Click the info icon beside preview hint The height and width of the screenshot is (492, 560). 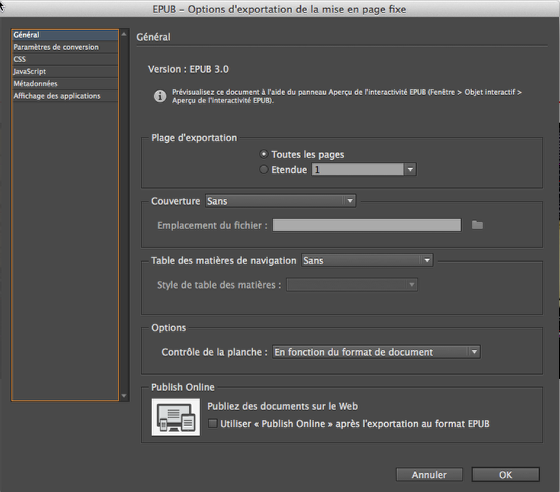click(x=160, y=96)
